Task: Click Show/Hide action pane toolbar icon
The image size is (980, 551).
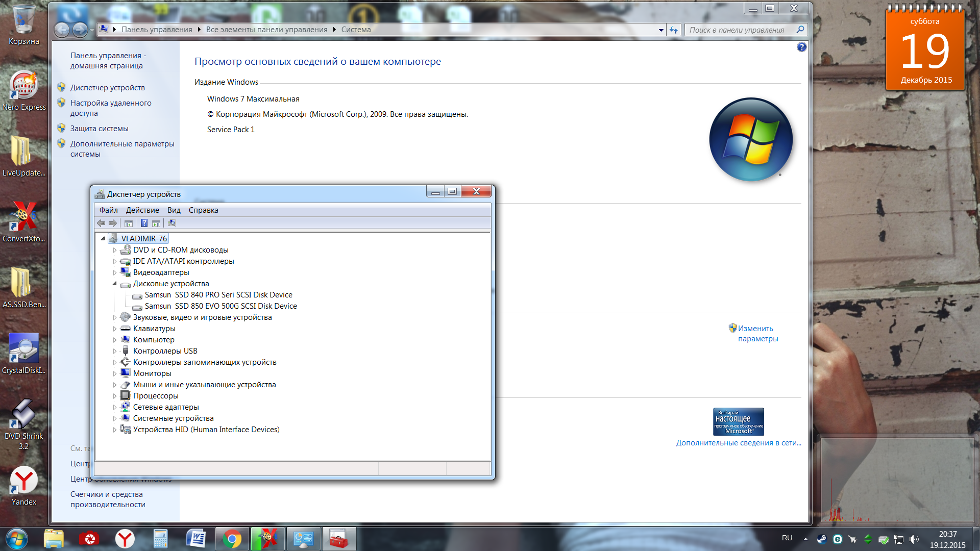Action: [156, 223]
